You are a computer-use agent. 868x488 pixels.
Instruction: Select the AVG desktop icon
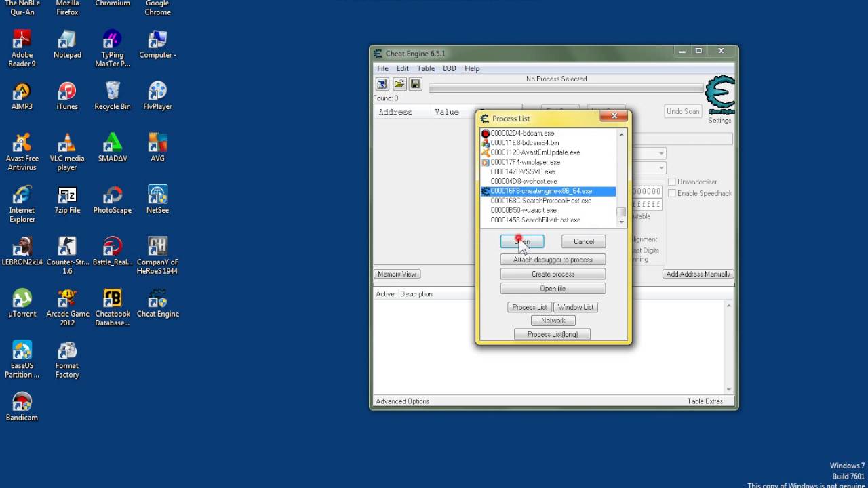tap(157, 148)
